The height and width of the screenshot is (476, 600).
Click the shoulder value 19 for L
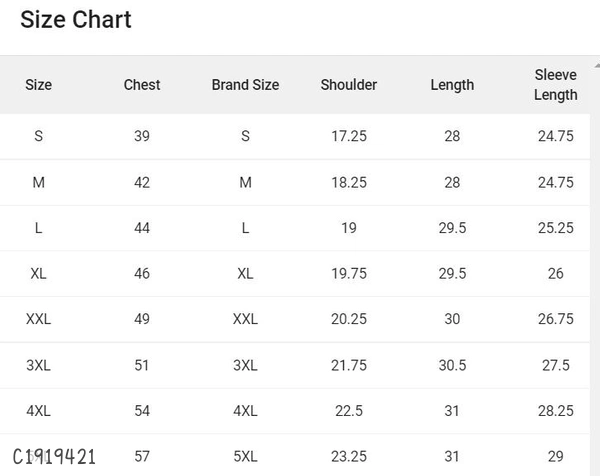click(349, 228)
